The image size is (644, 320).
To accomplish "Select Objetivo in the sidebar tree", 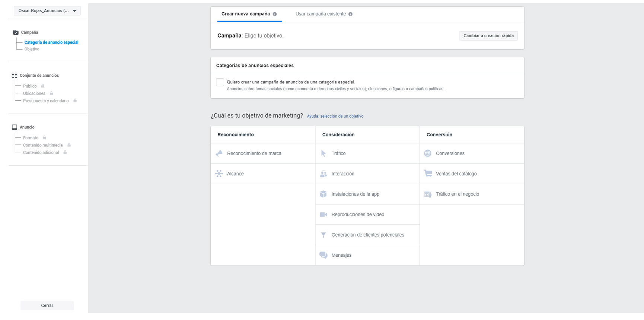I will click(32, 49).
